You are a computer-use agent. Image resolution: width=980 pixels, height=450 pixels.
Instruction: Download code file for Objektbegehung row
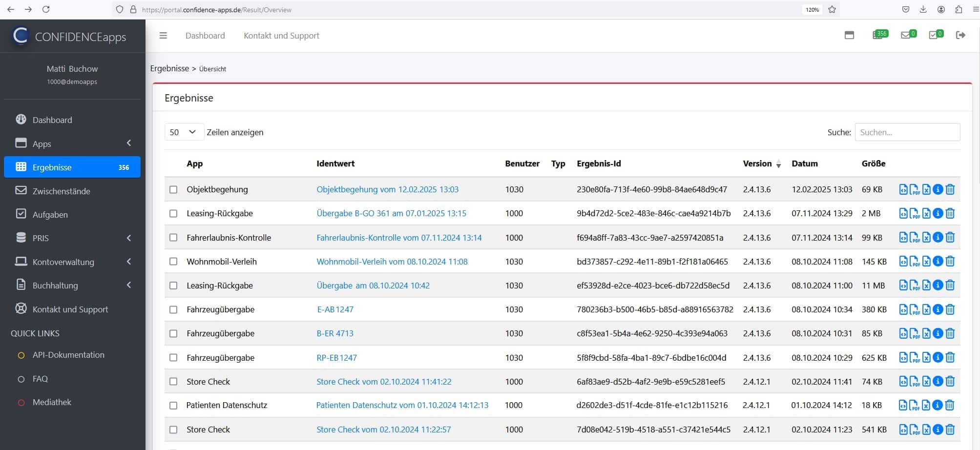903,189
